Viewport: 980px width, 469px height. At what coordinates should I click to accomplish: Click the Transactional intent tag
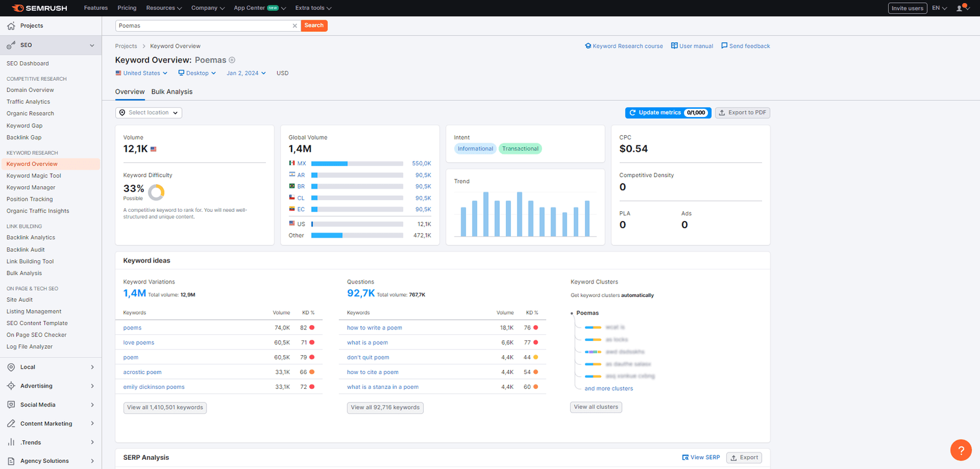coord(520,149)
